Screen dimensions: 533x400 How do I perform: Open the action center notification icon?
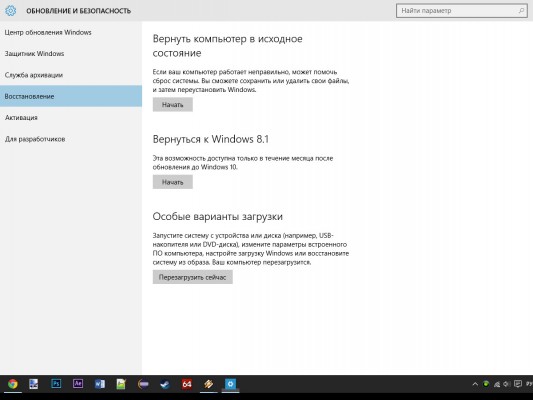pyautogui.click(x=518, y=384)
